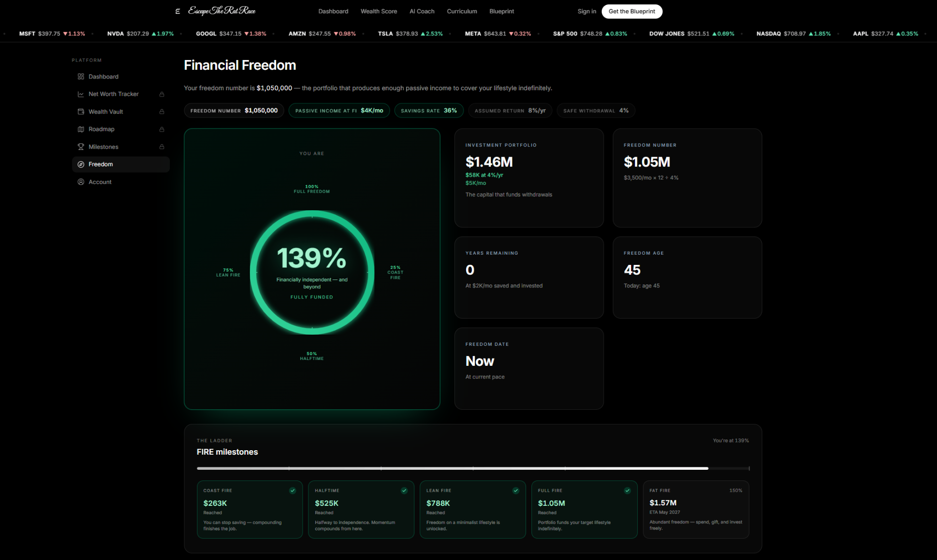Click the MSFT ticker entry
937x560 pixels.
tap(52, 34)
